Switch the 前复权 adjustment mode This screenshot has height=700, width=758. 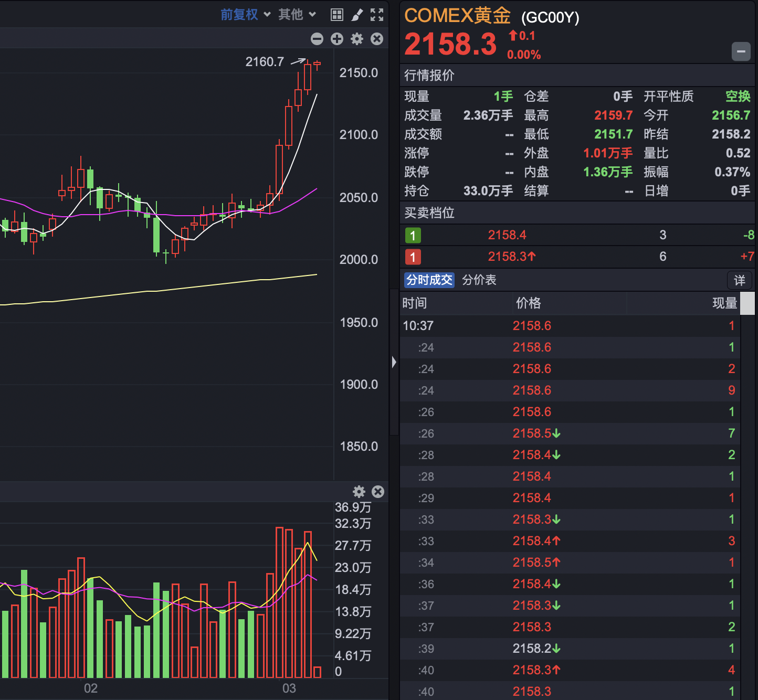pyautogui.click(x=239, y=14)
